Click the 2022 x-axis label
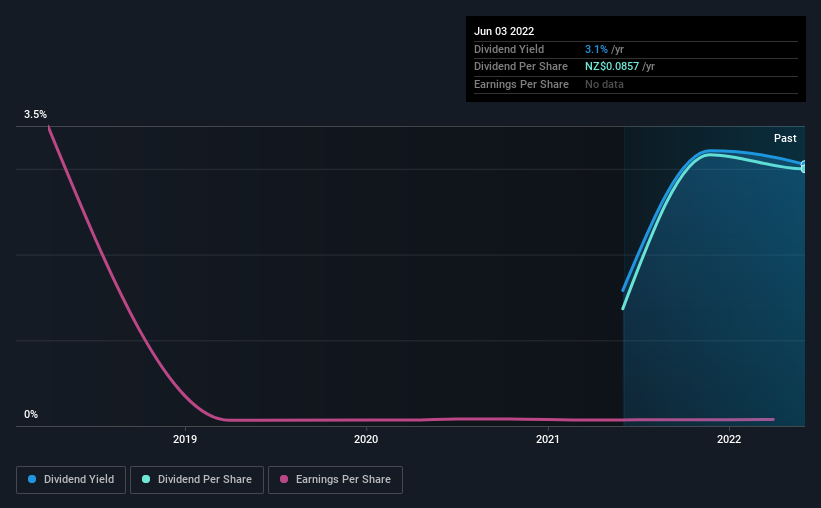821x508 pixels. tap(729, 439)
